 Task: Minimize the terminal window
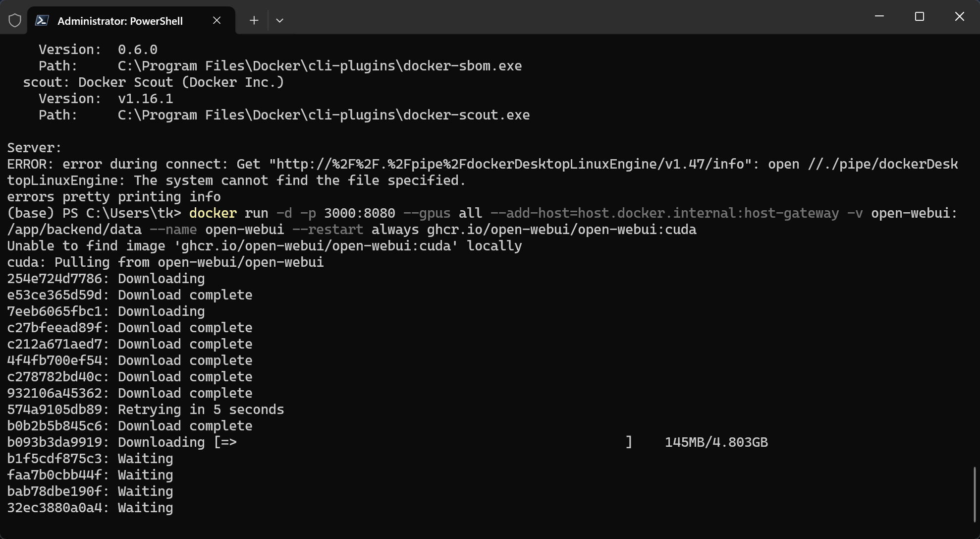tap(879, 16)
